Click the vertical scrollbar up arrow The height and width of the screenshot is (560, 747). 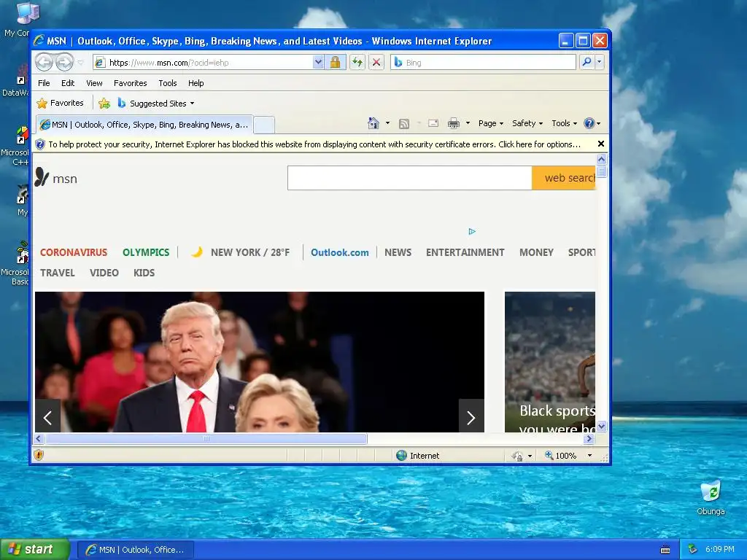click(601, 160)
